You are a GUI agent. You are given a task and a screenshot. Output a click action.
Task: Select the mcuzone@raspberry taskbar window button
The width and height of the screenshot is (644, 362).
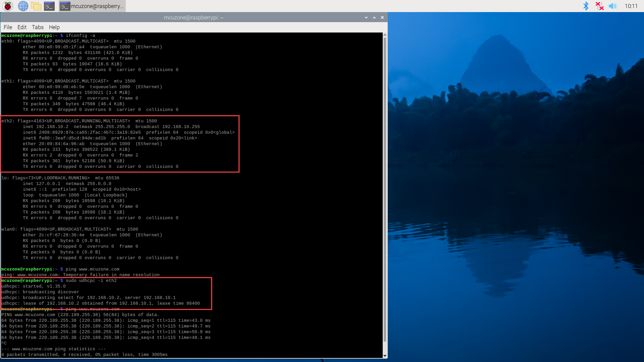92,6
